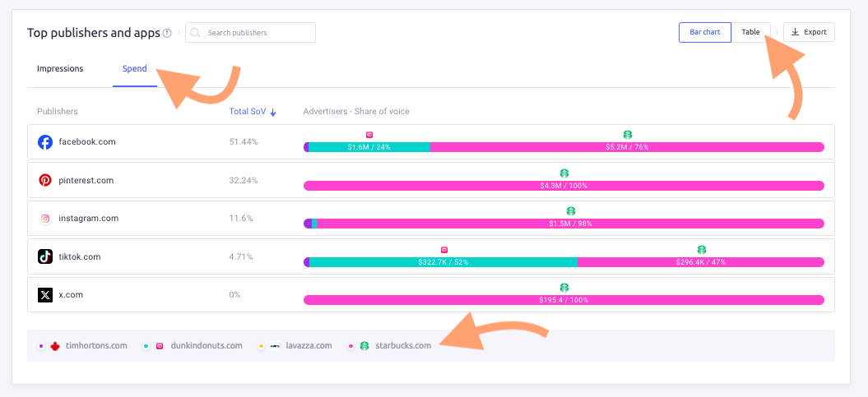Click the X.com publisher logo icon
This screenshot has width=868, height=397.
point(45,294)
